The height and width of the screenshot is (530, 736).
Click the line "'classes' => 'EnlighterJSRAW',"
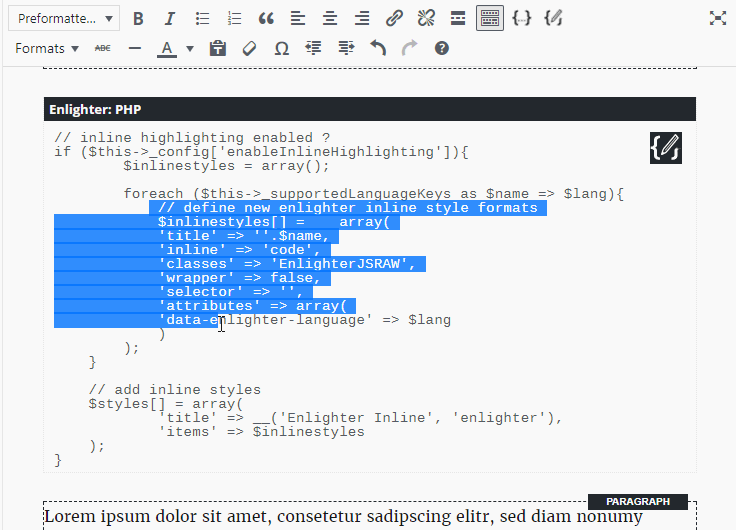click(287, 264)
